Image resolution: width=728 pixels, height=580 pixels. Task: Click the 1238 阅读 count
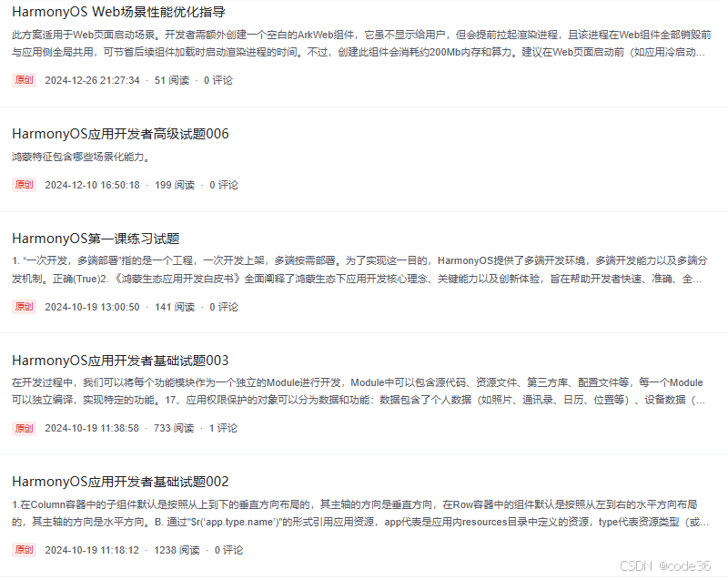(177, 550)
